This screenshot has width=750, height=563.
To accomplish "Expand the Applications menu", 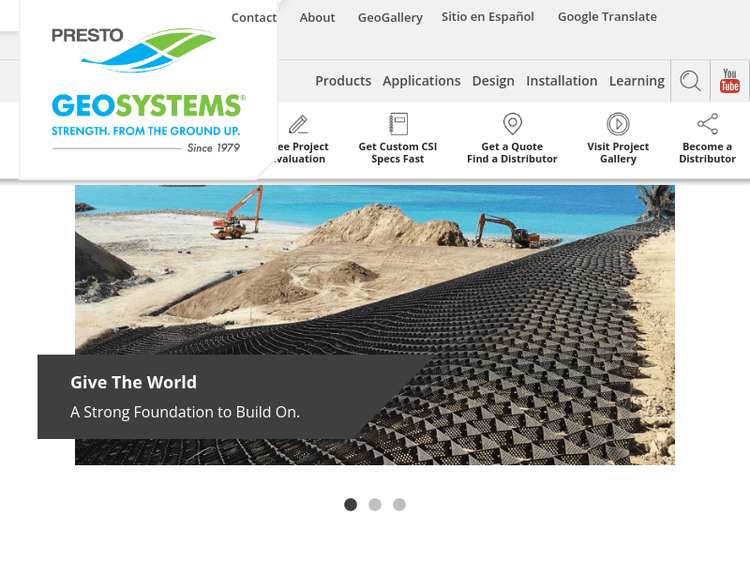I will (x=421, y=81).
